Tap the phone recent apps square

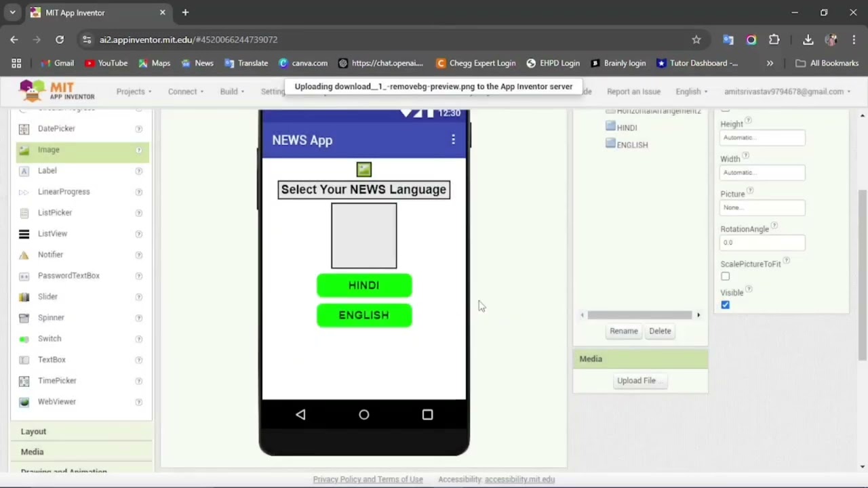click(427, 414)
